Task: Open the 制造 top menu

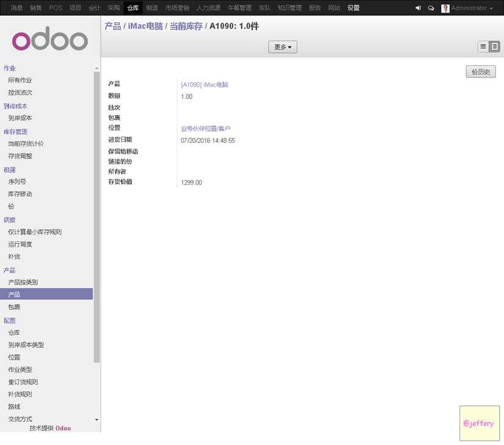Action: click(152, 8)
